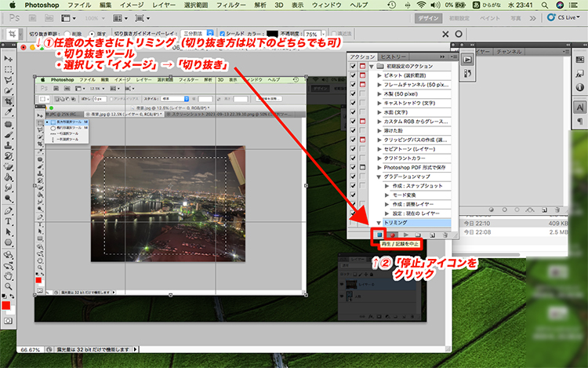Expand the クワドラントカラー action
The height and width of the screenshot is (368, 588).
(x=379, y=158)
